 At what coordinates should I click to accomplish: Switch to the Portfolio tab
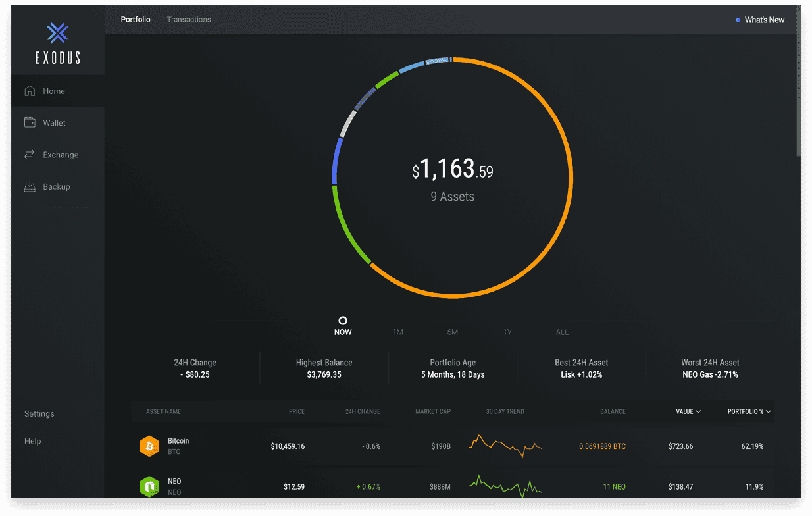136,20
